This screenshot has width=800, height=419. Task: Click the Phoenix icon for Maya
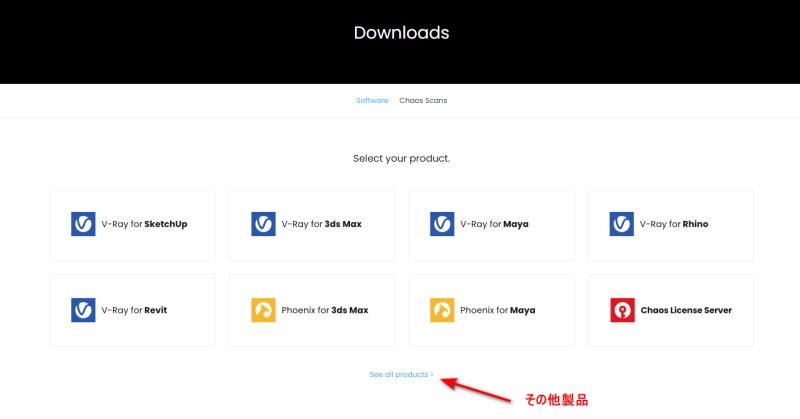pos(442,310)
